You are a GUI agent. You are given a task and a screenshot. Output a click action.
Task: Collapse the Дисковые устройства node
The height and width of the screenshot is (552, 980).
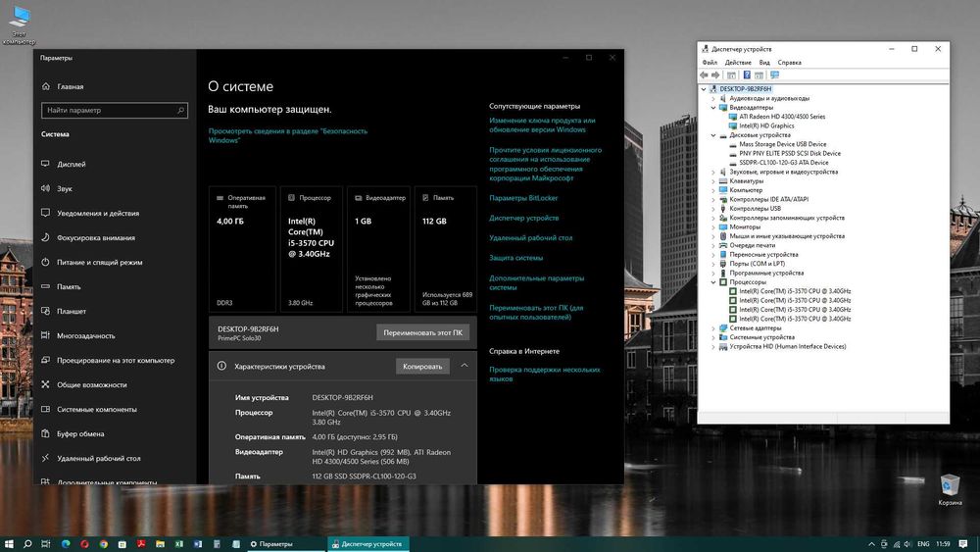click(713, 135)
